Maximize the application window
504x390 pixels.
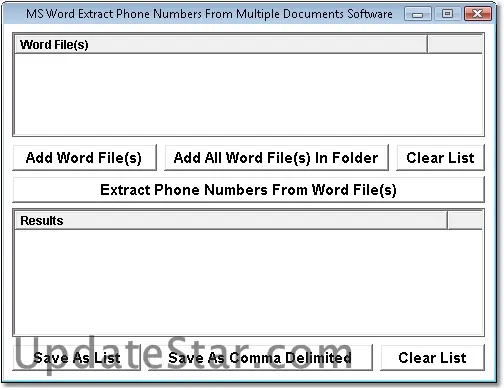click(x=447, y=14)
